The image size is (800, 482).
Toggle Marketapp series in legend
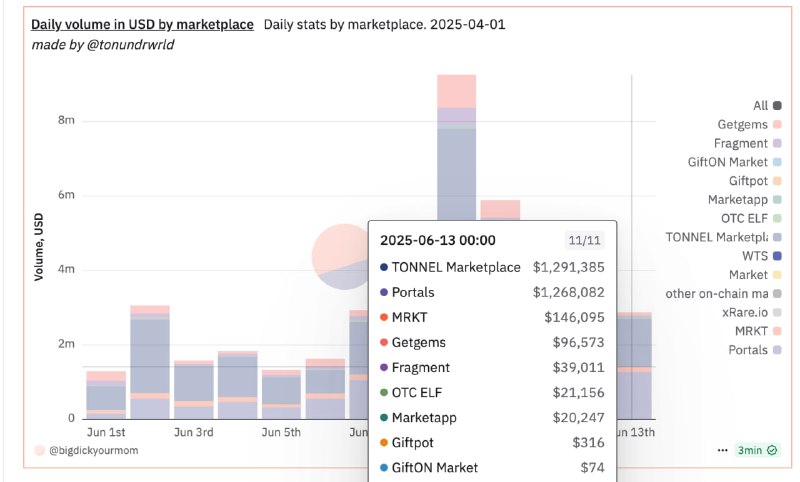click(744, 199)
